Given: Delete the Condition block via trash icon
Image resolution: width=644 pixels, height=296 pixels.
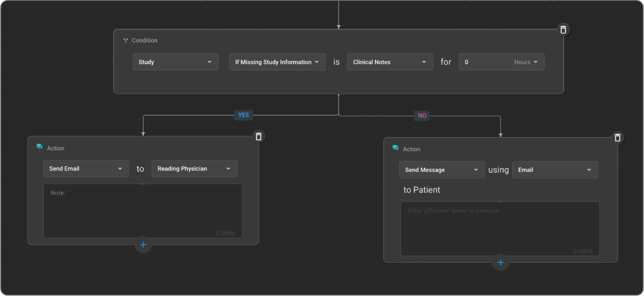Looking at the screenshot, I should (563, 30).
